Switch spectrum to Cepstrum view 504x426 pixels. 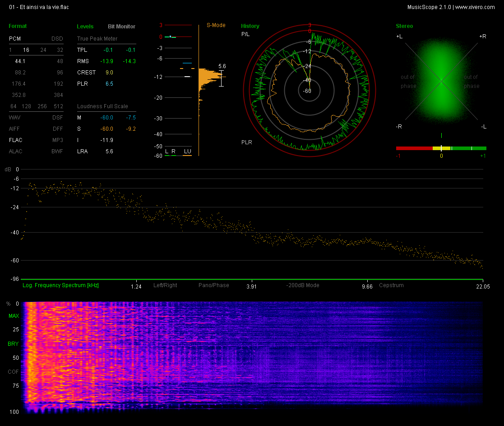[x=391, y=285]
